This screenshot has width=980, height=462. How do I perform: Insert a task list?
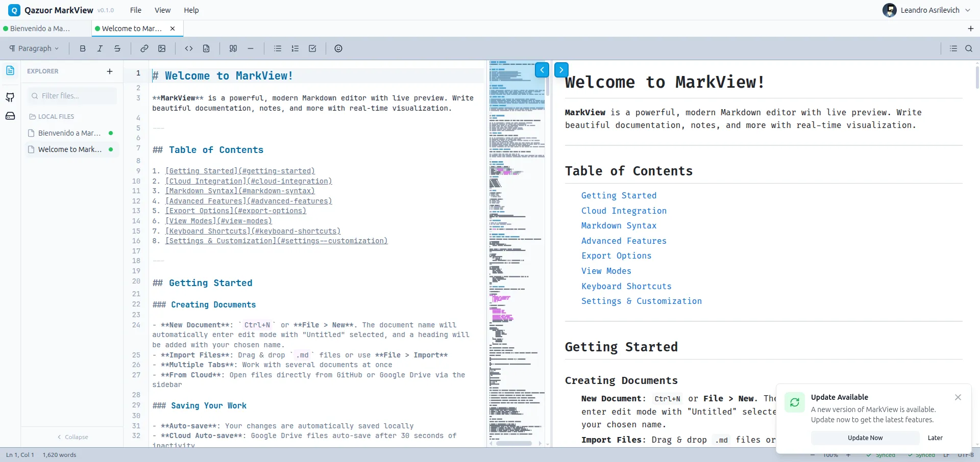[x=312, y=48]
